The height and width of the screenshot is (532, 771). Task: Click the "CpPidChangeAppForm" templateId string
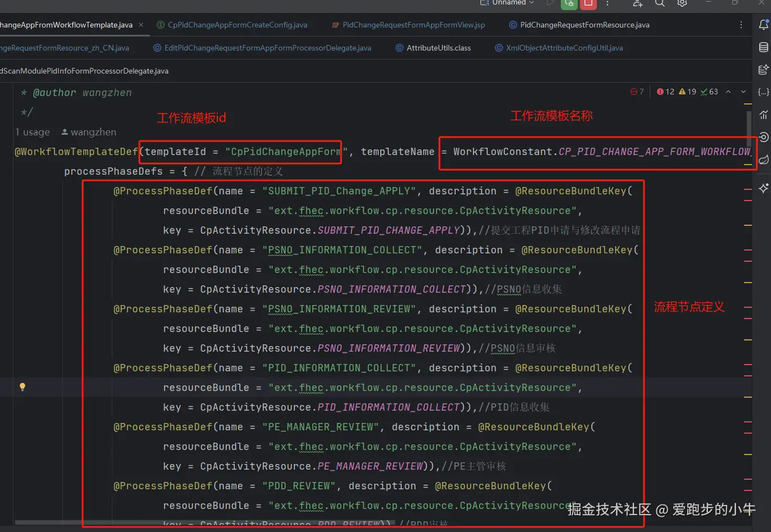coord(285,152)
